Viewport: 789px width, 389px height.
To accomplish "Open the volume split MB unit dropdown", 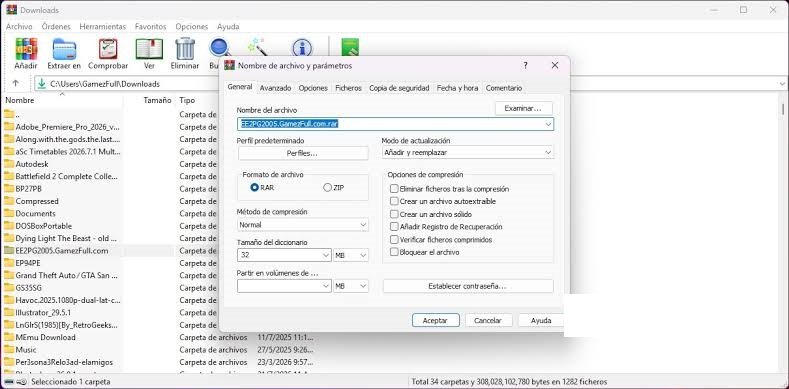I will click(x=351, y=286).
